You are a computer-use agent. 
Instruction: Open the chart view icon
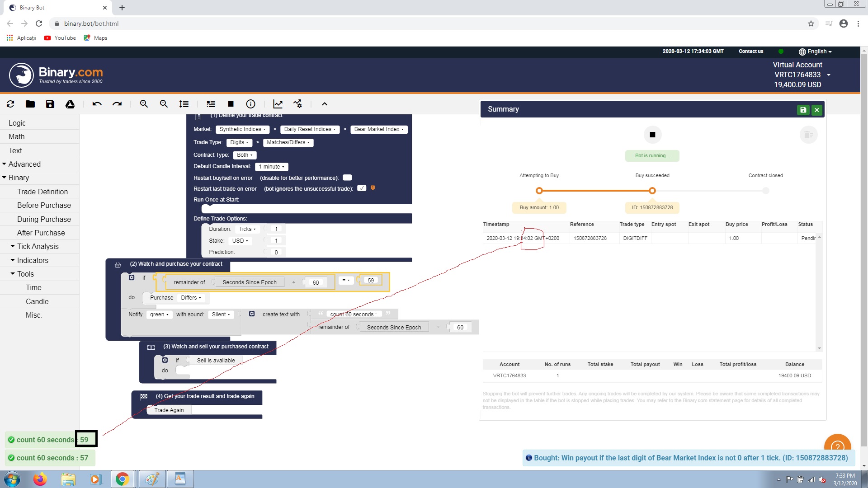pos(278,104)
